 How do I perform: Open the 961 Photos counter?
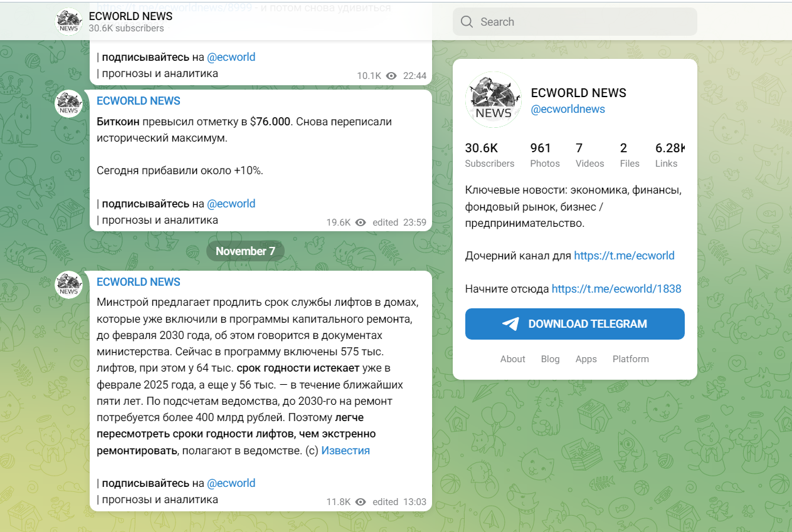click(x=545, y=155)
